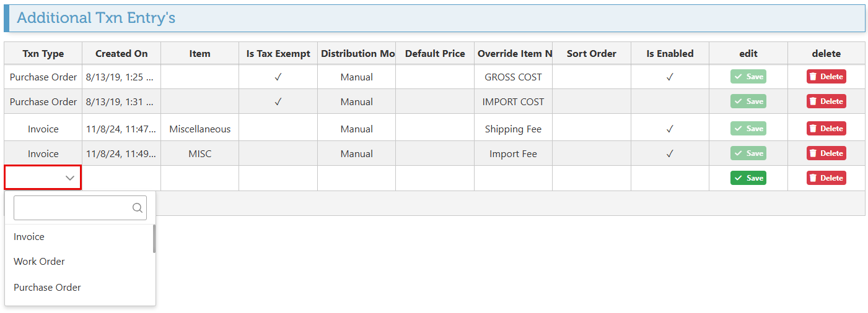
Task: Save the new empty entry row
Action: [x=748, y=178]
